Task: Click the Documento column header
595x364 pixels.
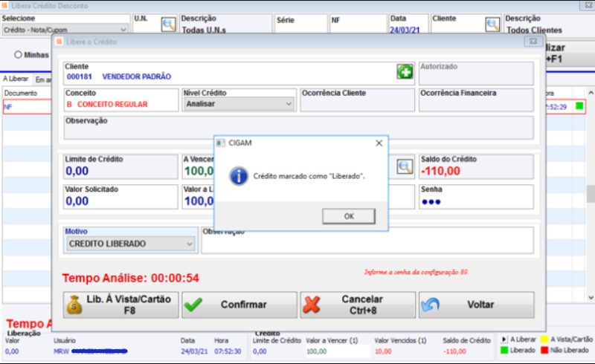Action: click(21, 93)
